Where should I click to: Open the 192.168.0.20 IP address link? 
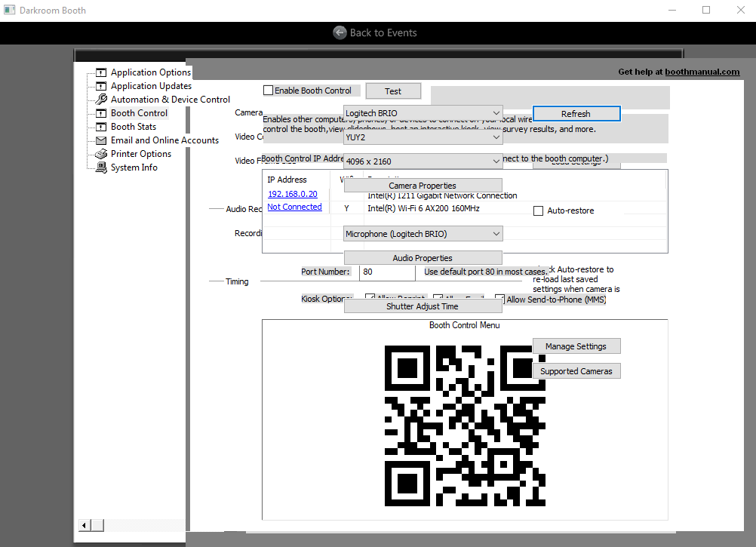click(293, 194)
